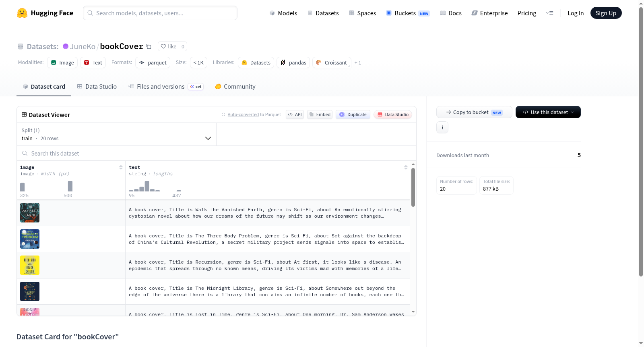The height and width of the screenshot is (347, 644).
Task: Open Data Studio from the viewer header
Action: [x=393, y=114]
